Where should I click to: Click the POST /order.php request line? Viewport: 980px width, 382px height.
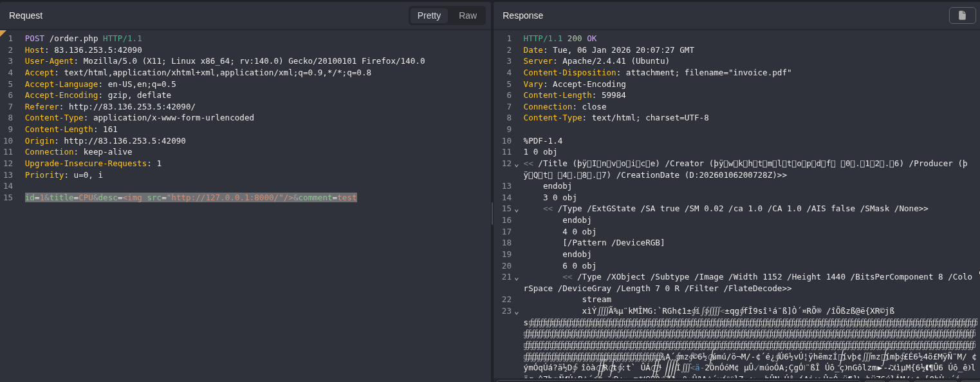83,39
